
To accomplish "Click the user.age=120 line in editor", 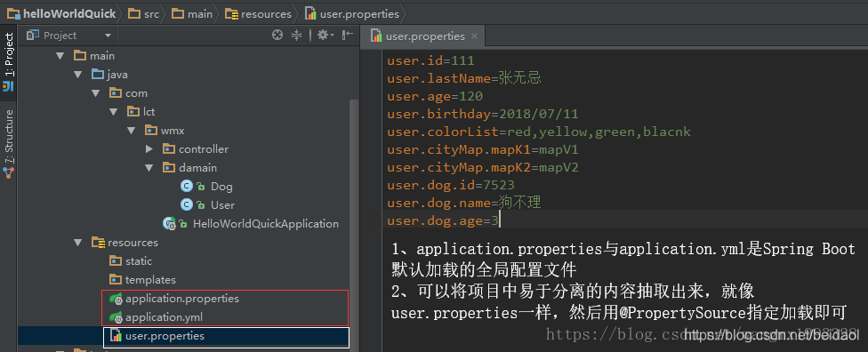I will [435, 96].
